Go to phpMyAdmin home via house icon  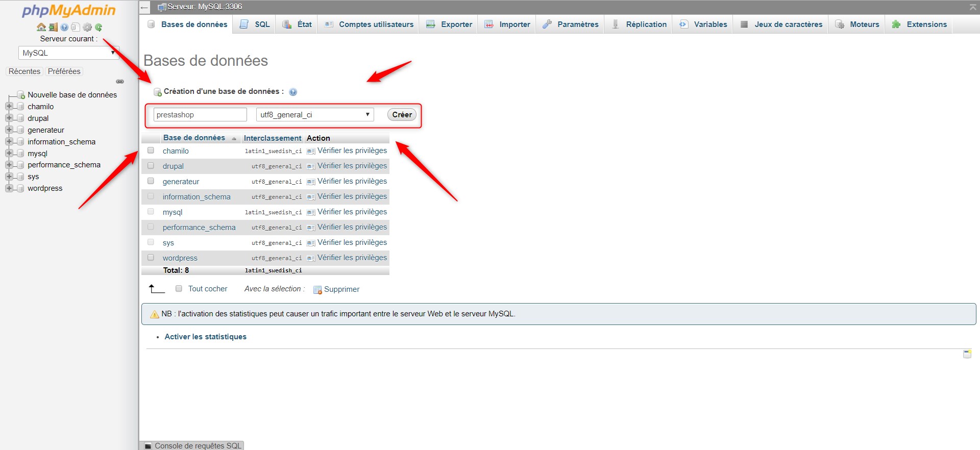point(41,27)
